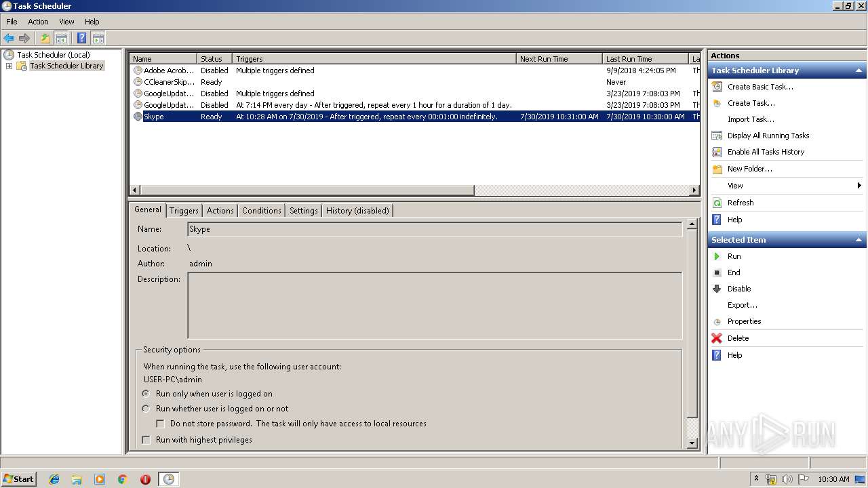This screenshot has width=868, height=488.
Task: Click Display All Running Tasks
Action: (768, 136)
